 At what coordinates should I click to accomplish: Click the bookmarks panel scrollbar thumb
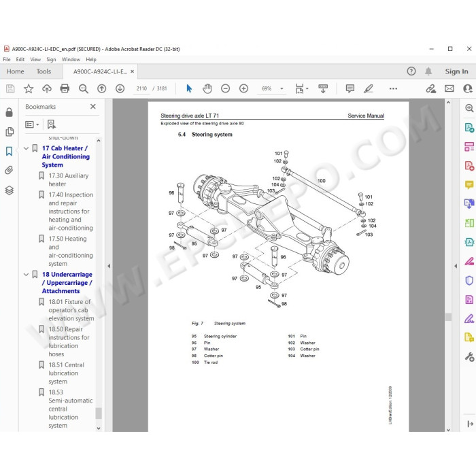pyautogui.click(x=99, y=413)
